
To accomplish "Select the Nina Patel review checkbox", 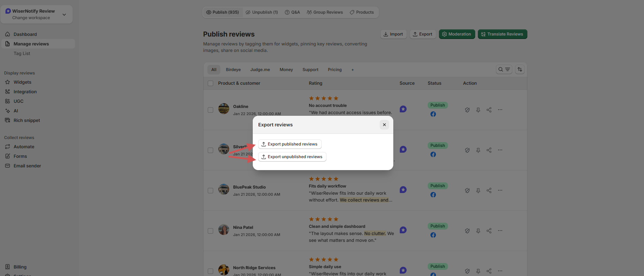I will tap(210, 231).
